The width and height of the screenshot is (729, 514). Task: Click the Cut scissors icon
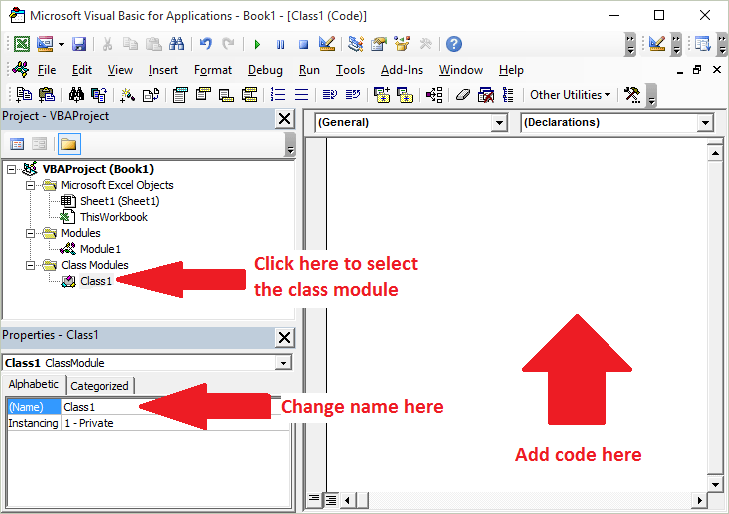(x=107, y=44)
